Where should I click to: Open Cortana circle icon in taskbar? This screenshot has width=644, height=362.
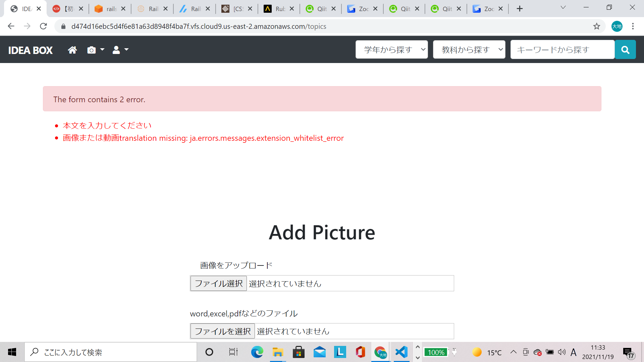(209, 352)
